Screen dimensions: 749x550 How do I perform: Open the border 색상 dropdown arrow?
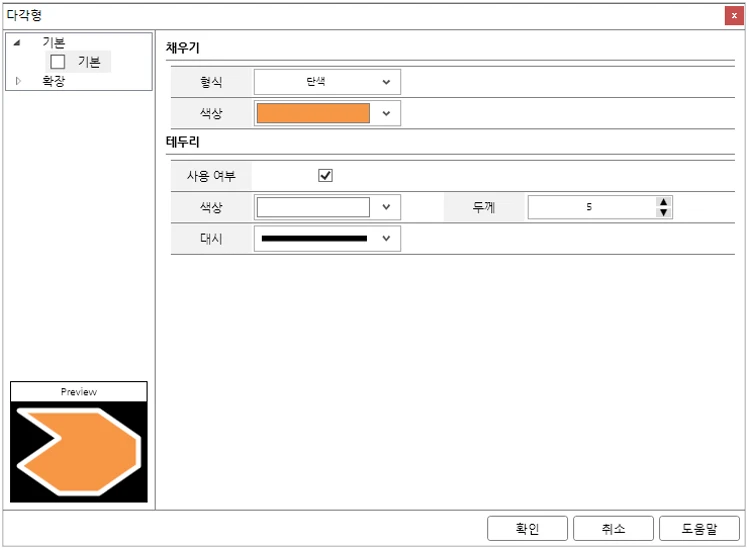[386, 207]
